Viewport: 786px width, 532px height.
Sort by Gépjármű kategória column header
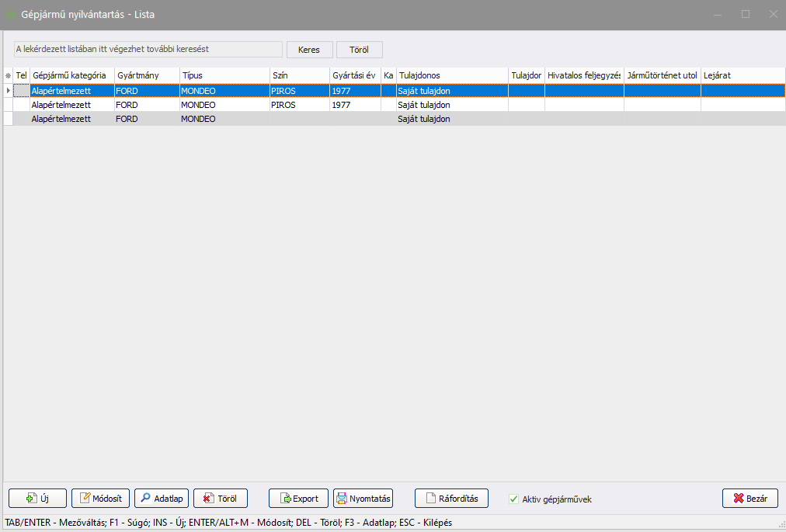point(71,75)
